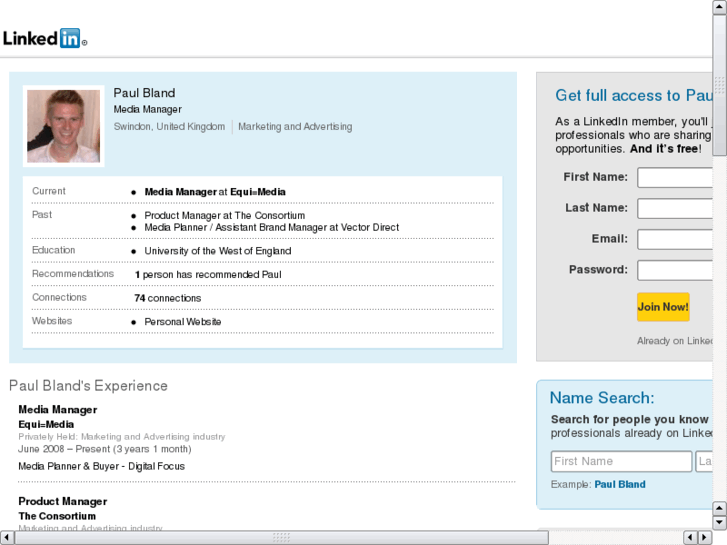The width and height of the screenshot is (727, 545).
Task: Open Paul Bland's profile photo
Action: (64, 126)
